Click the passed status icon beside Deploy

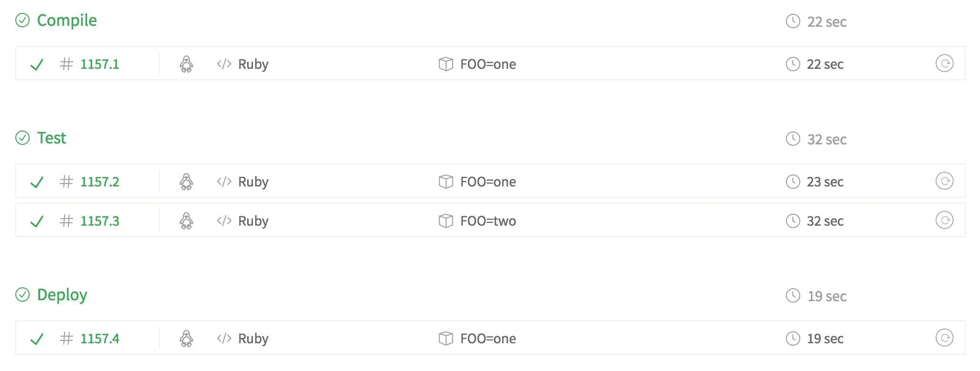pyautogui.click(x=22, y=295)
